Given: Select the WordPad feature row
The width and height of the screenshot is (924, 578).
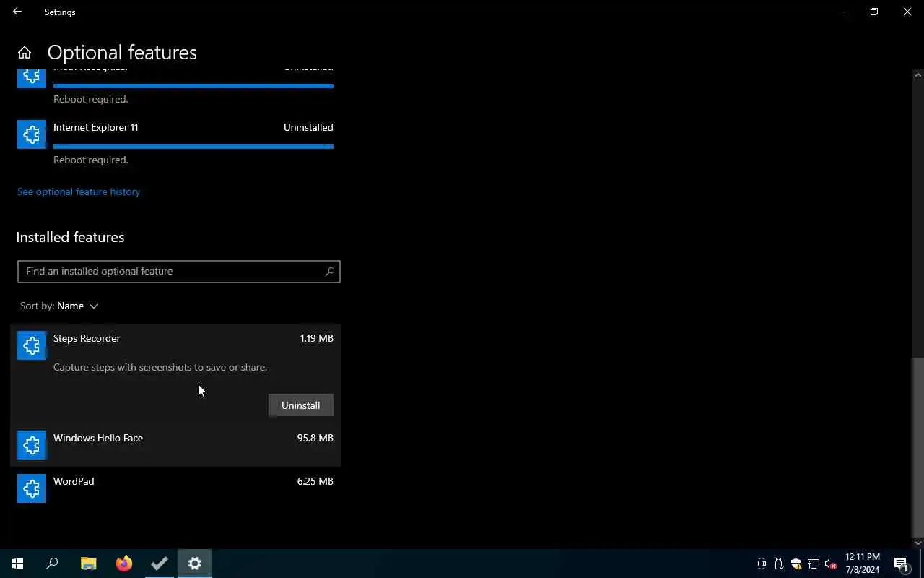Looking at the screenshot, I should tap(176, 488).
